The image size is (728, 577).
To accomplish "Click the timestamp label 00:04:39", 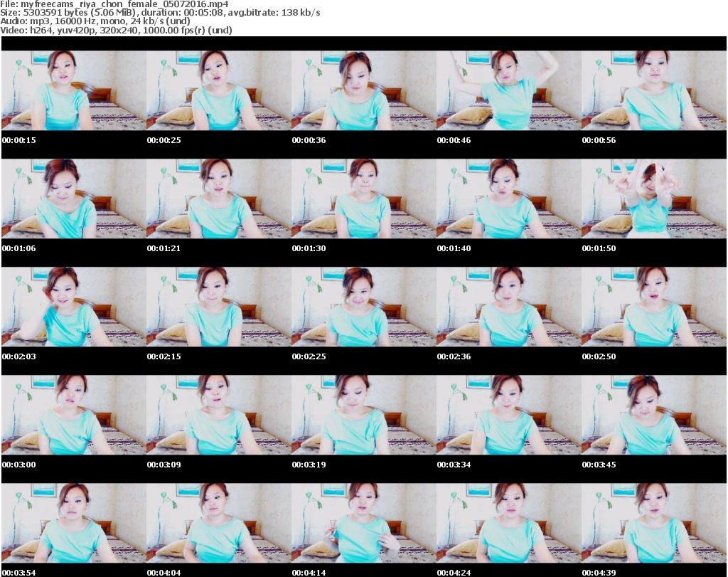I will 599,573.
